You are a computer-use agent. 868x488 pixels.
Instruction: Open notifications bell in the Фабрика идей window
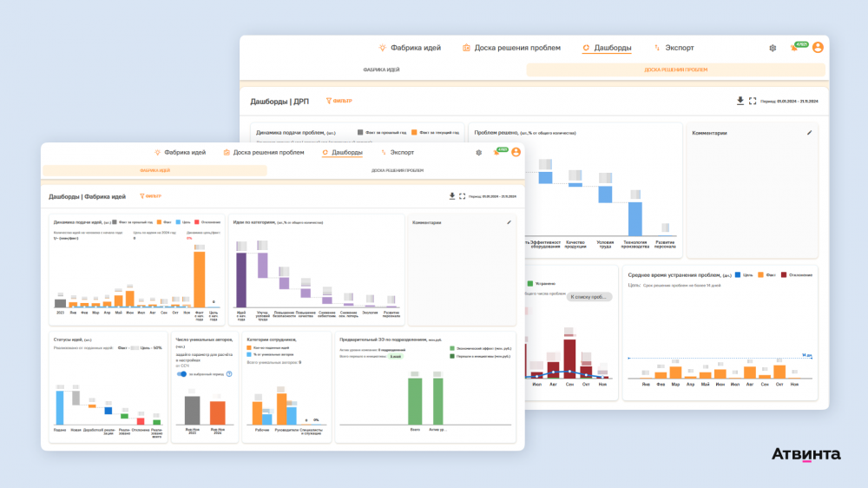497,152
